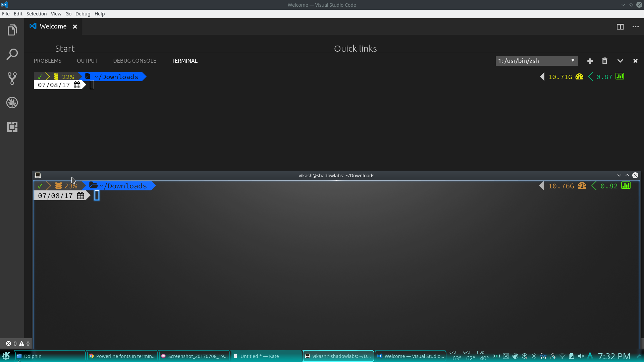The width and height of the screenshot is (644, 362).
Task: Open the Explorer sidebar icon
Action: point(12,30)
